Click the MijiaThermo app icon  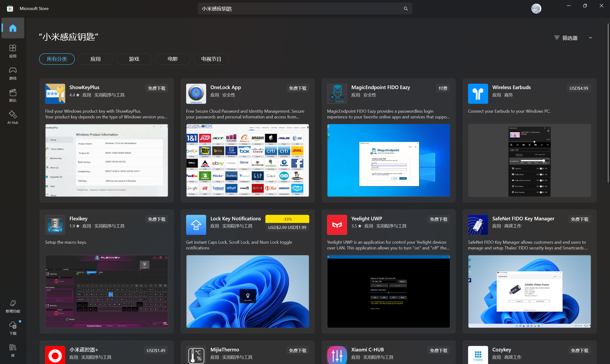pyautogui.click(x=196, y=355)
